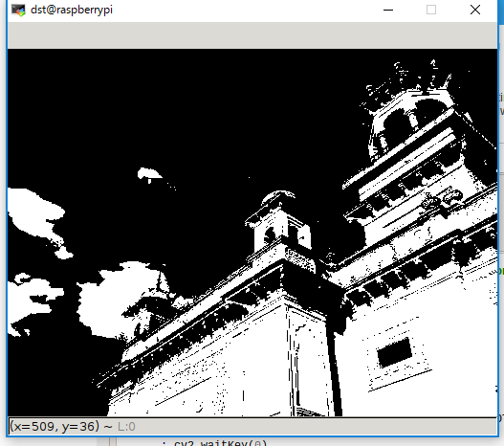Close the dst@raspberrypi window
This screenshot has width=504, height=446.
[x=474, y=10]
